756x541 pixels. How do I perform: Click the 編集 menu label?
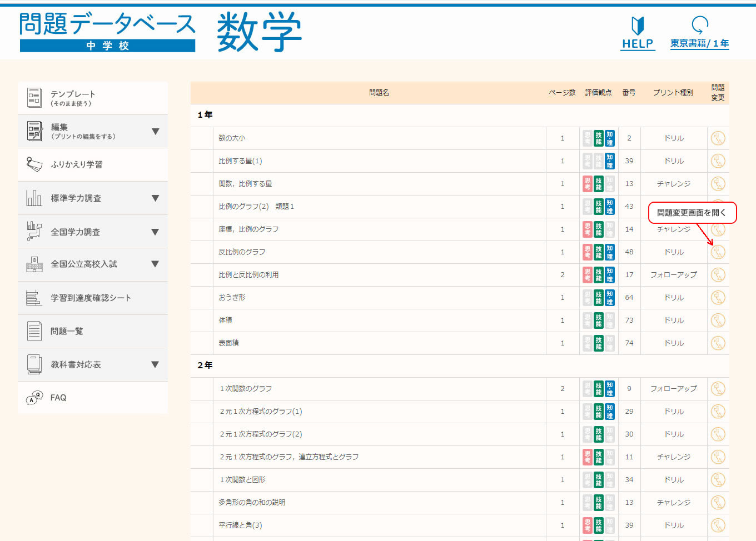point(59,127)
